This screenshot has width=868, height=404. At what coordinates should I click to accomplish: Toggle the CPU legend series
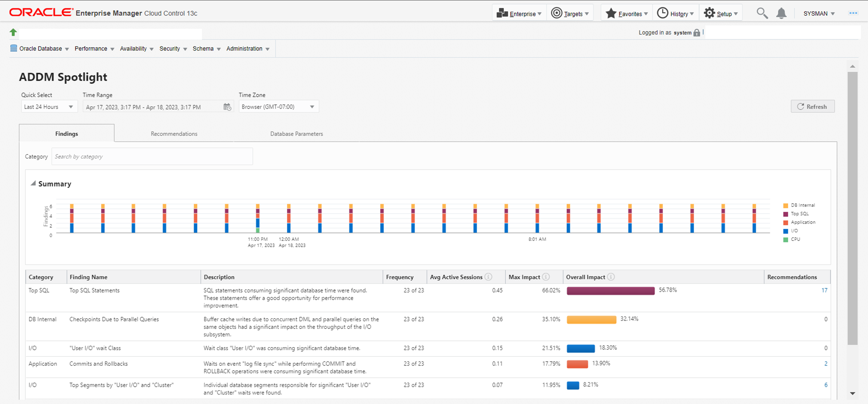pyautogui.click(x=795, y=239)
